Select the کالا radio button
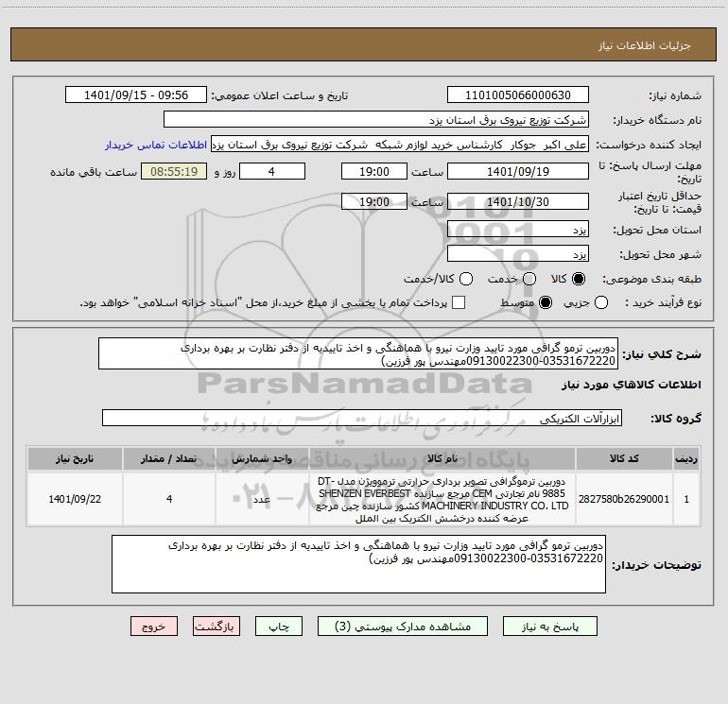The image size is (728, 704). [x=579, y=279]
